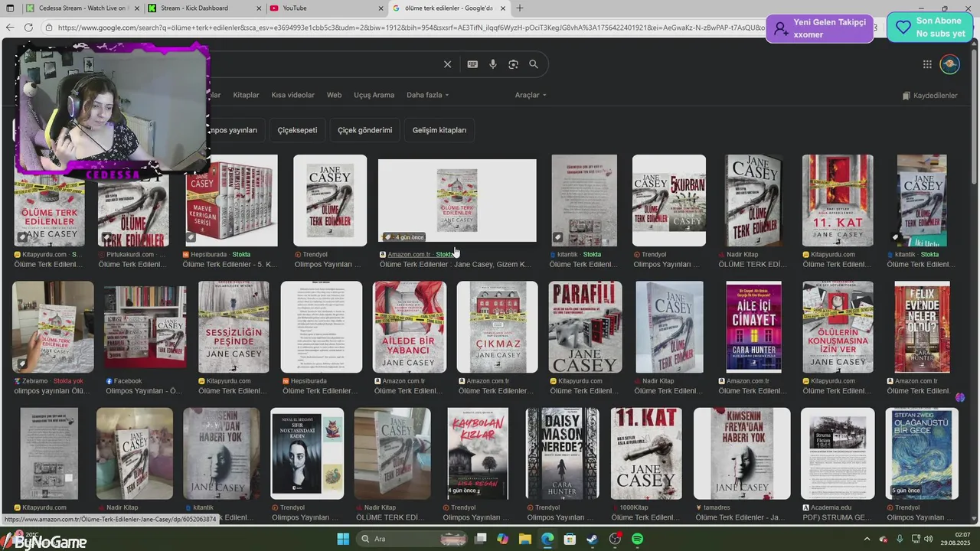Screen dimensions: 980x551
Task: Open Spotify from the taskbar
Action: (x=637, y=539)
